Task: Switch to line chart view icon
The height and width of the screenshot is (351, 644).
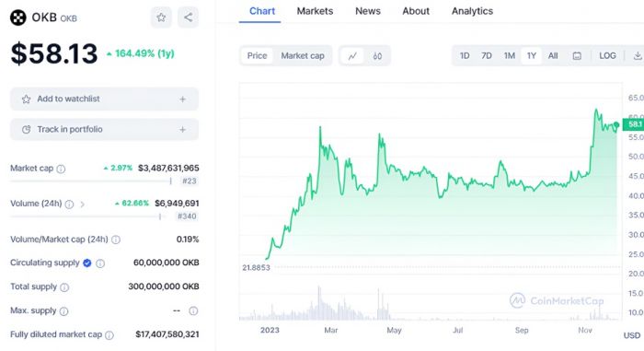Action: (x=352, y=56)
